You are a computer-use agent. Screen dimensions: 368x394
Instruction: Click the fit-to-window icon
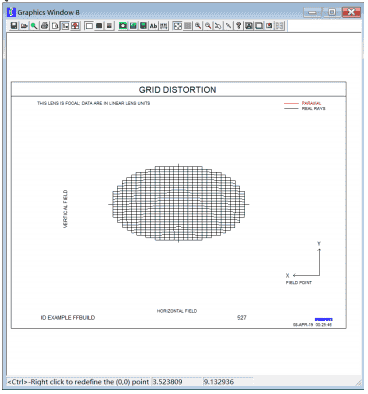177,26
